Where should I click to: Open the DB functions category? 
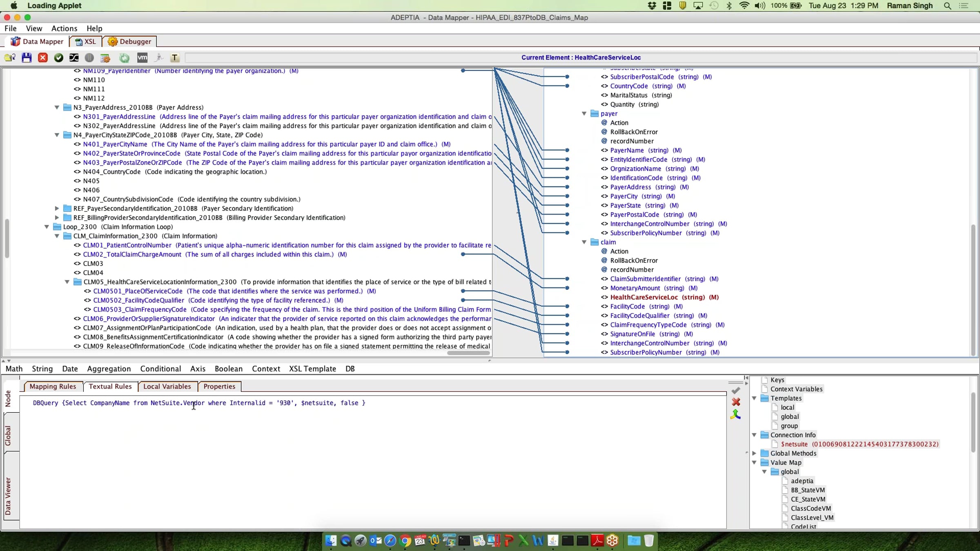[350, 369]
